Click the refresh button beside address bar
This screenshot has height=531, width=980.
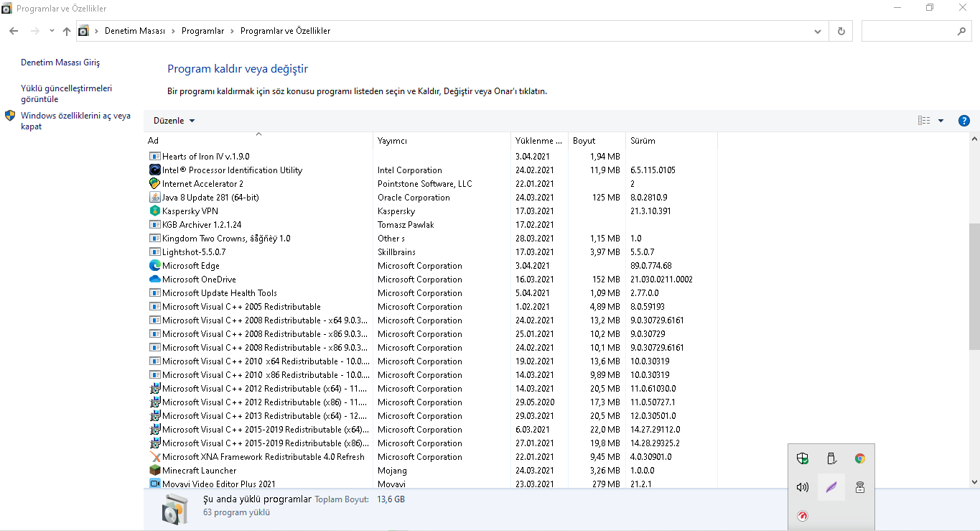click(x=841, y=31)
